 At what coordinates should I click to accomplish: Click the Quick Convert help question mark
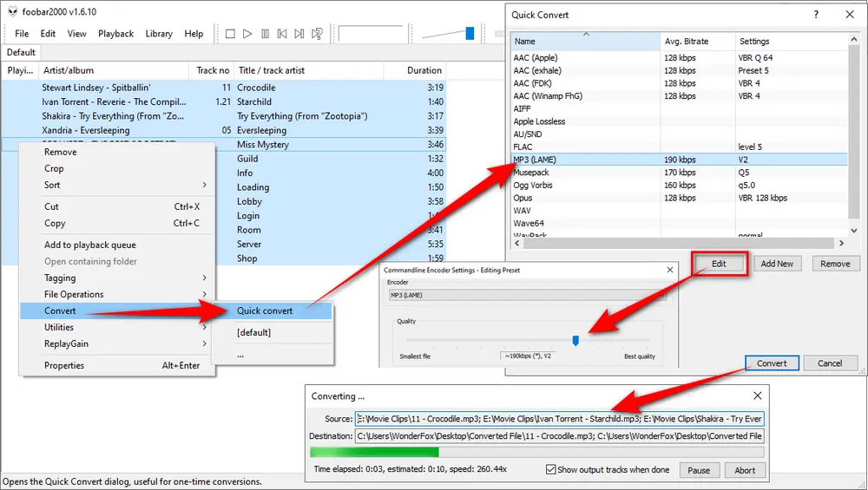[815, 15]
